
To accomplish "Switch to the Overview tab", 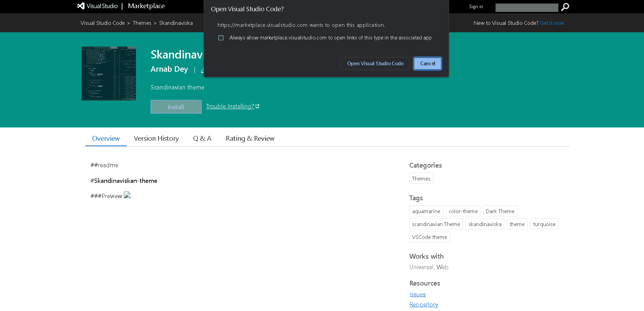I will click(x=106, y=138).
